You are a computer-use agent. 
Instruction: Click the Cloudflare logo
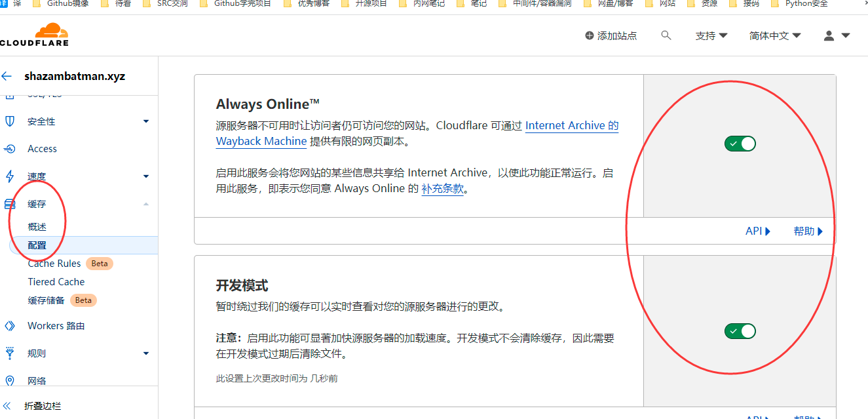[x=34, y=35]
